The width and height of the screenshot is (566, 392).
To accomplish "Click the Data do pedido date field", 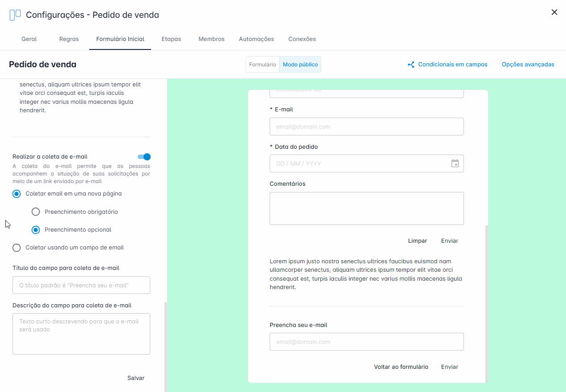I will [x=367, y=163].
